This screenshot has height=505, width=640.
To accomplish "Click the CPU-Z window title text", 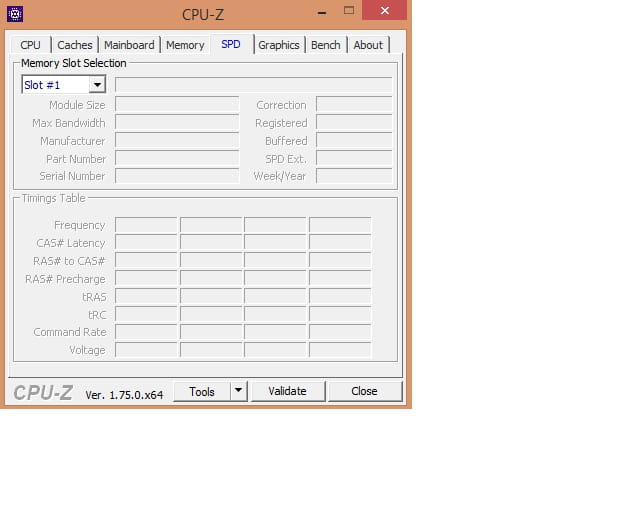I will [x=203, y=15].
